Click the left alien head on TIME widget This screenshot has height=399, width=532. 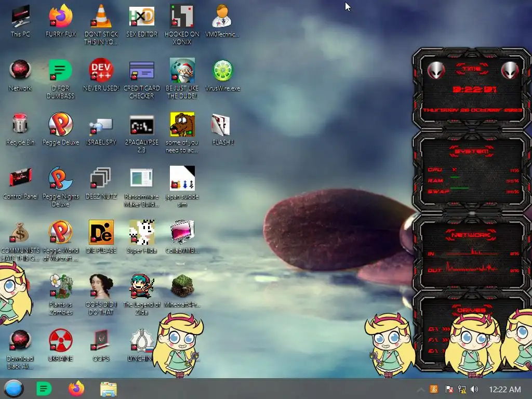pyautogui.click(x=436, y=70)
